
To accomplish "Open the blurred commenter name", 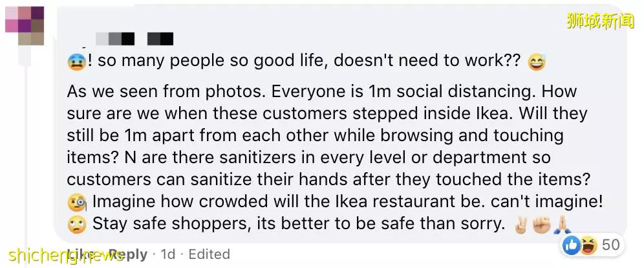I will coord(134,39).
